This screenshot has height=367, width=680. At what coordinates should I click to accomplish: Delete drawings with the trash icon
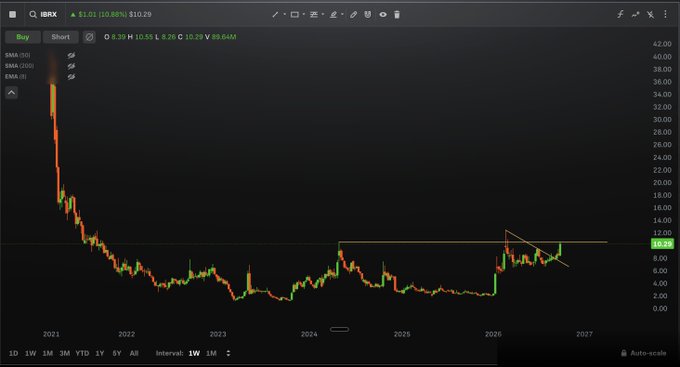click(397, 14)
